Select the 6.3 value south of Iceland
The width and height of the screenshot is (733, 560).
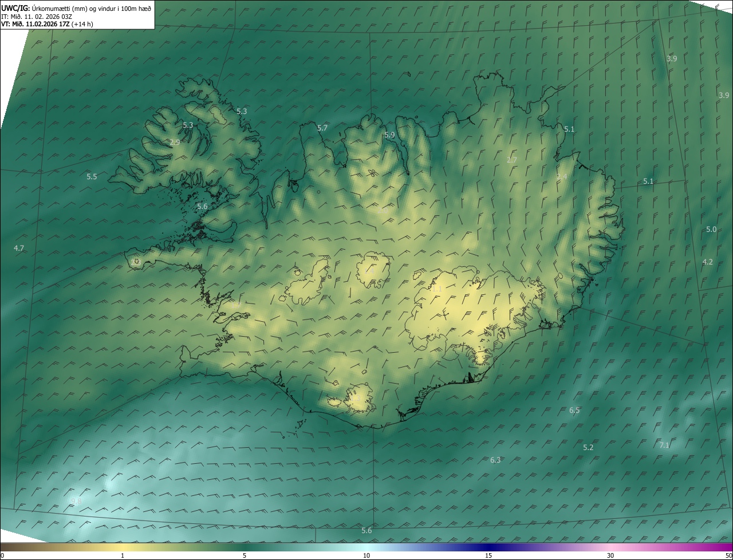coord(495,460)
